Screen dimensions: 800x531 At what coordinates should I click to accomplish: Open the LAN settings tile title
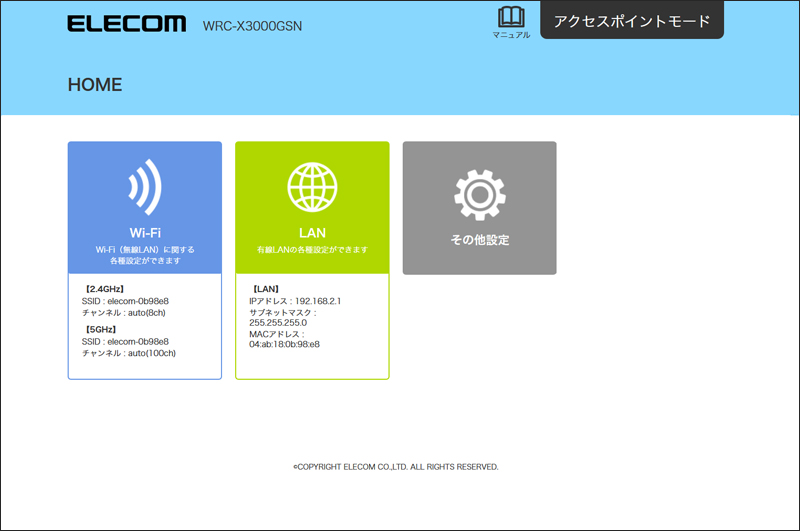[x=312, y=233]
